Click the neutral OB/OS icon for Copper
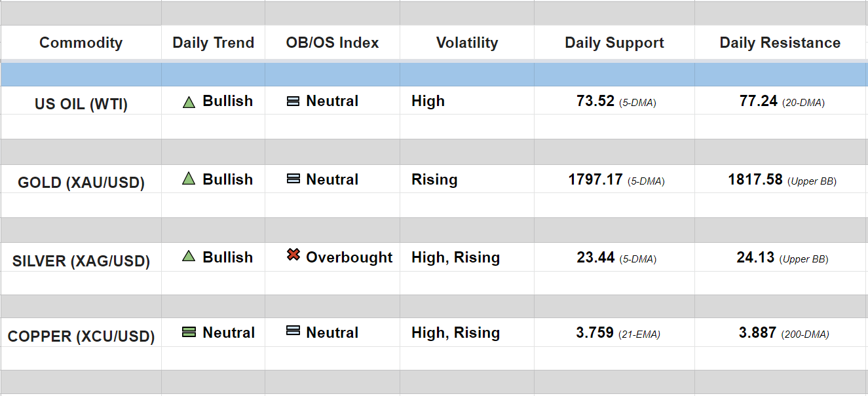The width and height of the screenshot is (868, 396). pos(293,331)
